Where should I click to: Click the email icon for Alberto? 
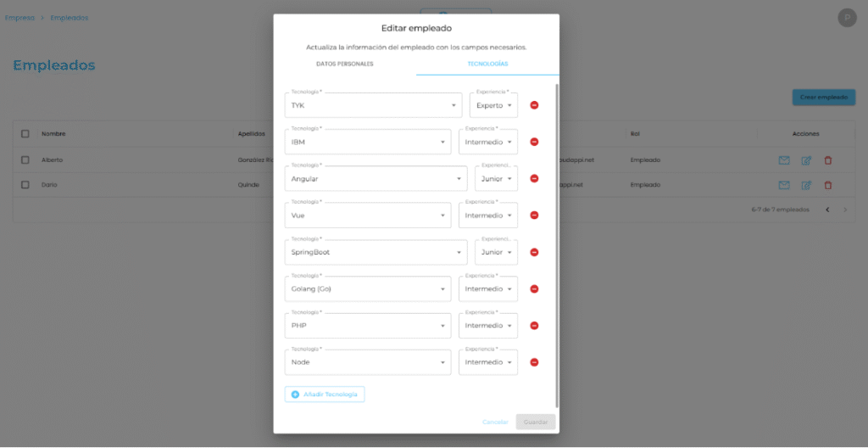pyautogui.click(x=784, y=160)
